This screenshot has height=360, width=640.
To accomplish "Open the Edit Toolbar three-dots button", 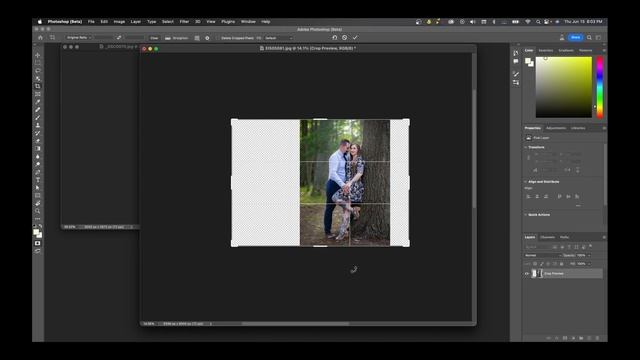I will pyautogui.click(x=38, y=219).
